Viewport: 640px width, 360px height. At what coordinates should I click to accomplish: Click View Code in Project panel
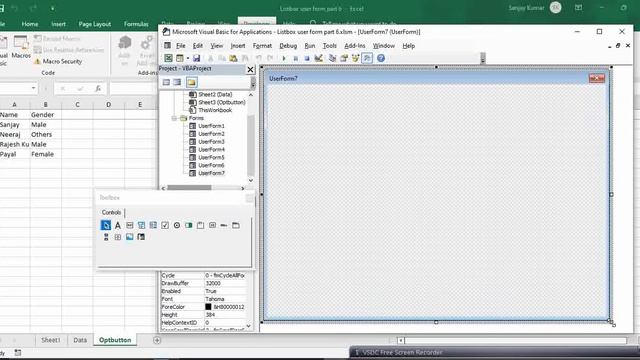[x=166, y=82]
